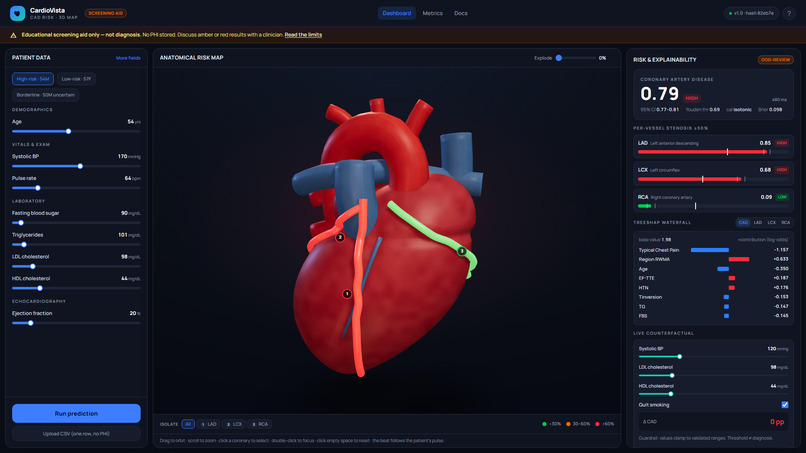
Task: Click the version hash status badge
Action: pos(751,13)
